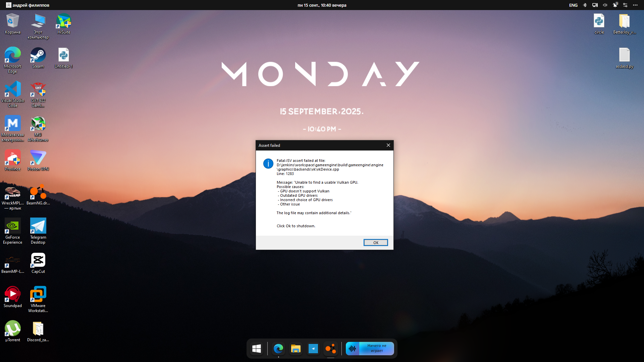Viewport: 644px width, 362px height.
Task: Switch the ENG keyboard language indicator
Action: tap(573, 5)
